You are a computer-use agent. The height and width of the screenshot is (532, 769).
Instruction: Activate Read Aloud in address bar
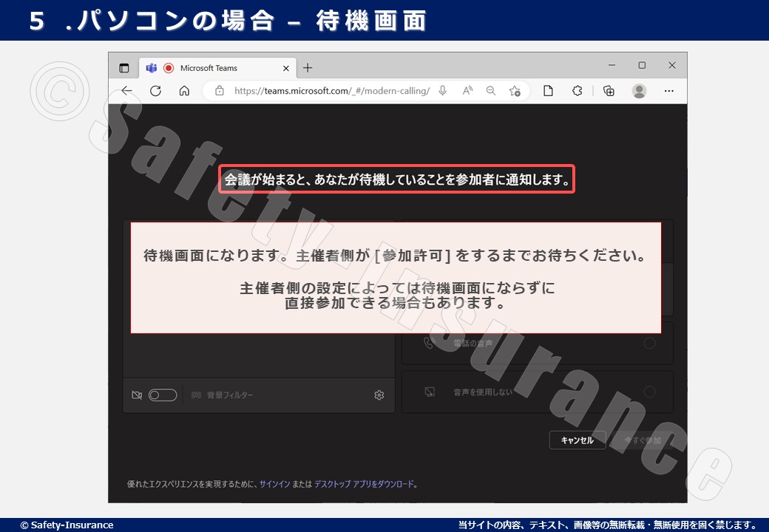(x=467, y=91)
